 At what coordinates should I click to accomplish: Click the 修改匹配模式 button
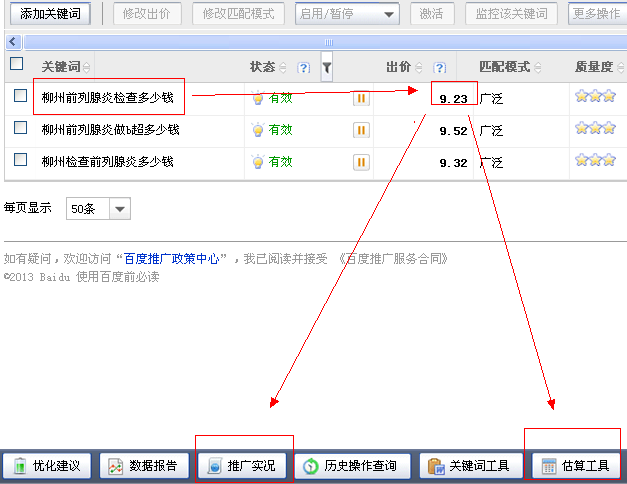[238, 14]
